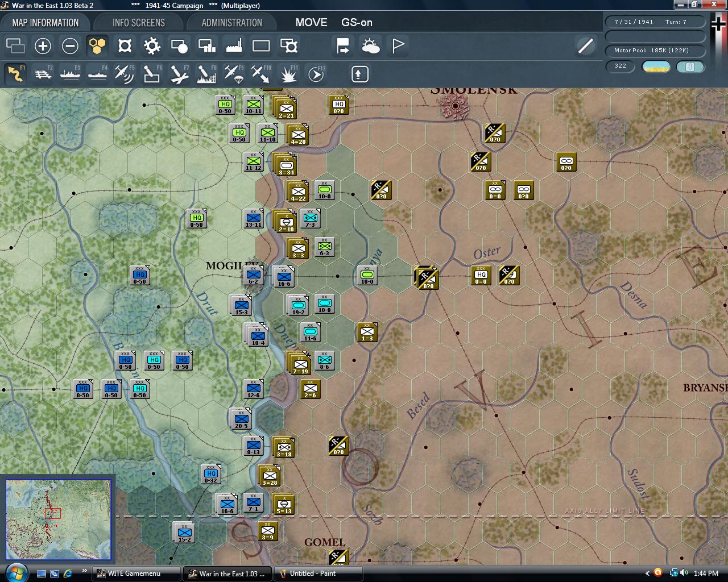Open the factory locations display icon
728x582 pixels.
234,45
